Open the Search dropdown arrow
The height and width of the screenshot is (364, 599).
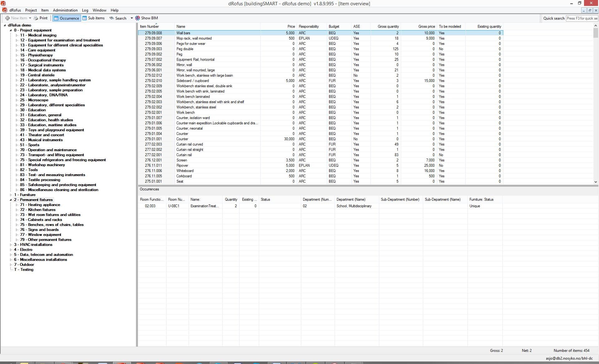(131, 18)
